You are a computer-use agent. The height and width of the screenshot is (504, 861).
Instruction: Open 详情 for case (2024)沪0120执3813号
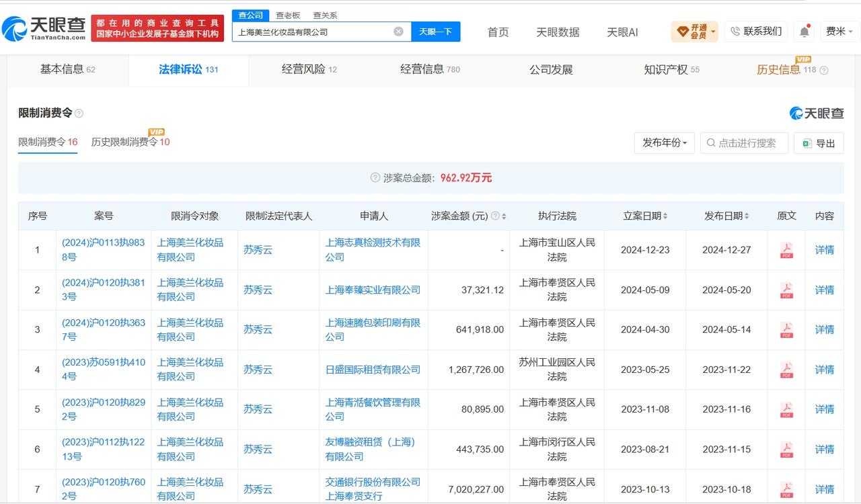click(x=825, y=290)
